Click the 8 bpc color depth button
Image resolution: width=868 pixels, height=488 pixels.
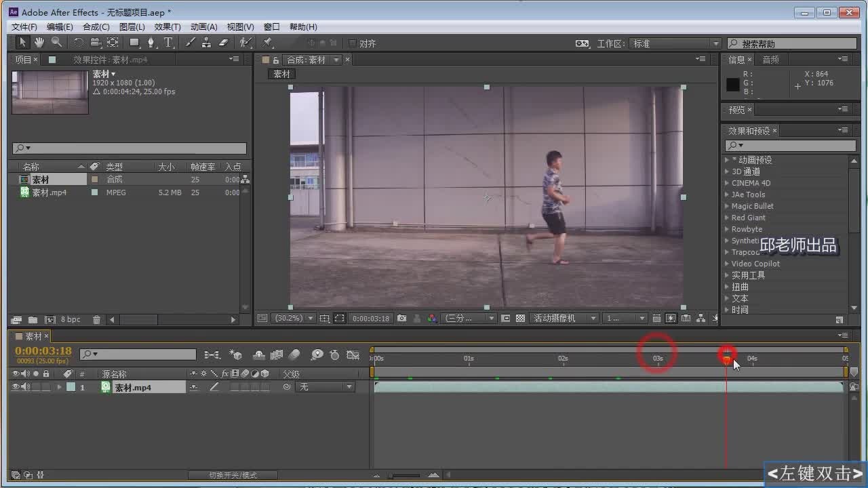pyautogui.click(x=71, y=319)
